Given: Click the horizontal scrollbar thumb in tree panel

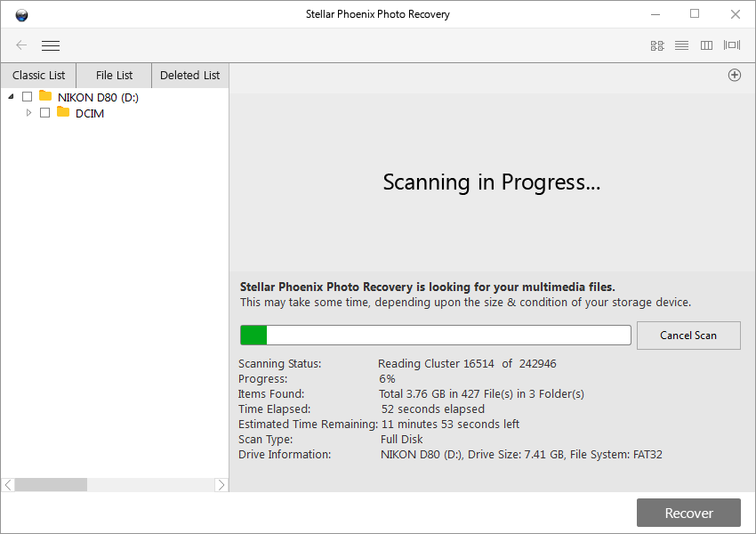Looking at the screenshot, I should [51, 485].
